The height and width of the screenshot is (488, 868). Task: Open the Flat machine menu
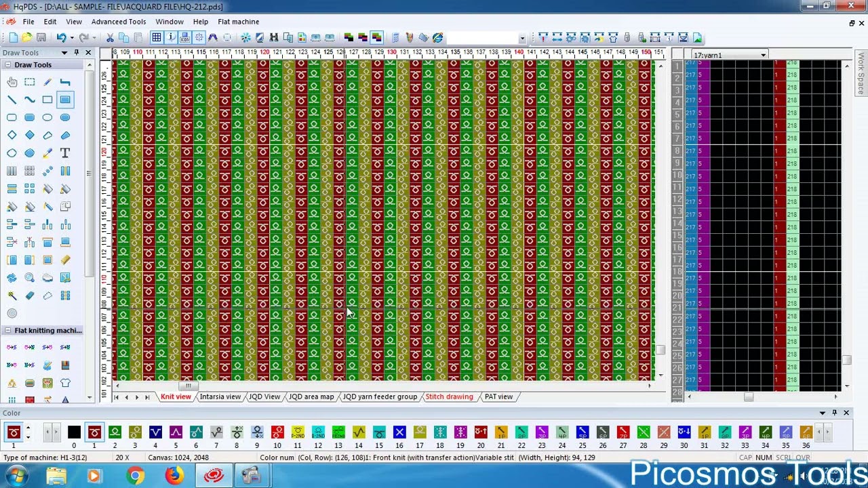pos(238,22)
